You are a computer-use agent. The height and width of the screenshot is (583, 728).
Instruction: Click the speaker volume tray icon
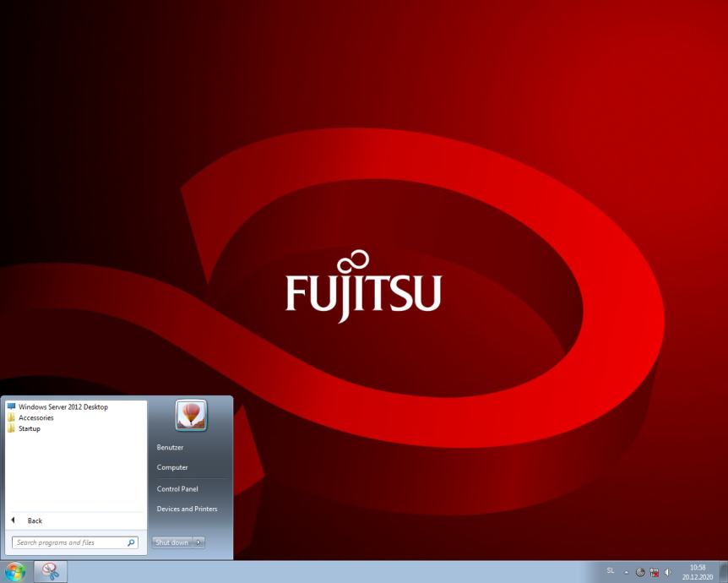(668, 572)
